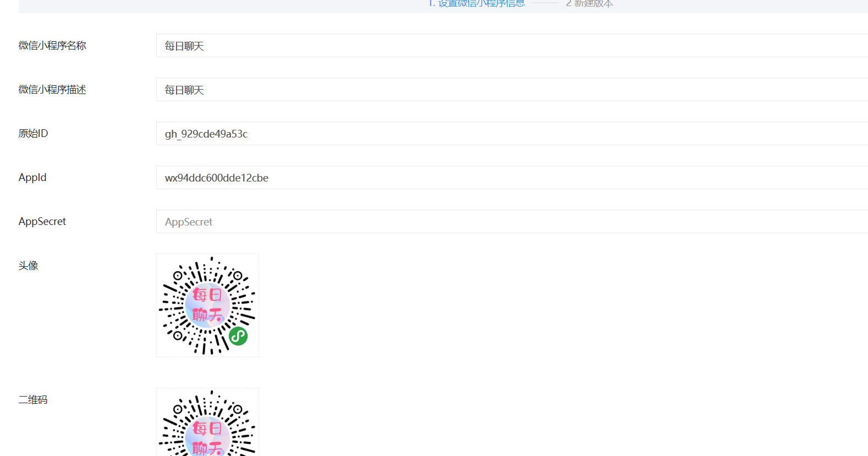
Task: Select step 2 新建版本
Action: click(589, 3)
